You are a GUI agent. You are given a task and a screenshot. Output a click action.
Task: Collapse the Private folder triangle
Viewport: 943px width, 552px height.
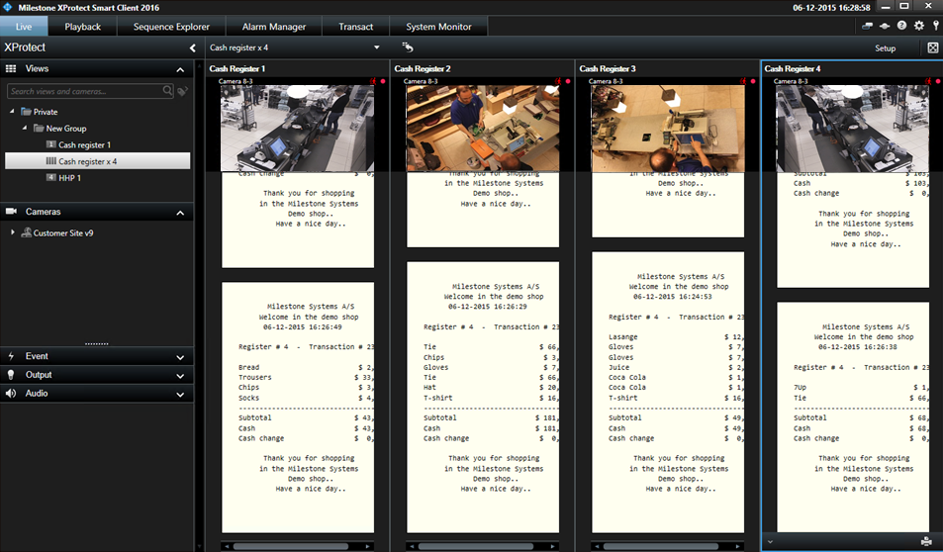tap(12, 111)
